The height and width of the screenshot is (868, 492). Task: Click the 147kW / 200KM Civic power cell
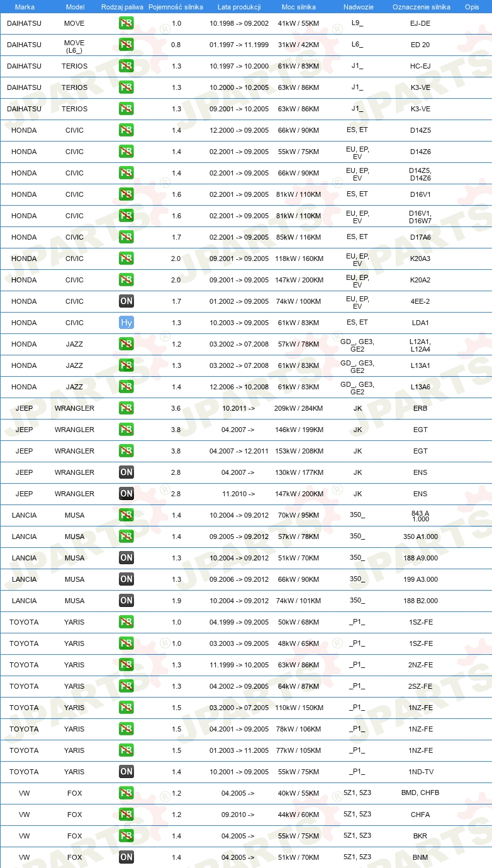coord(299,280)
